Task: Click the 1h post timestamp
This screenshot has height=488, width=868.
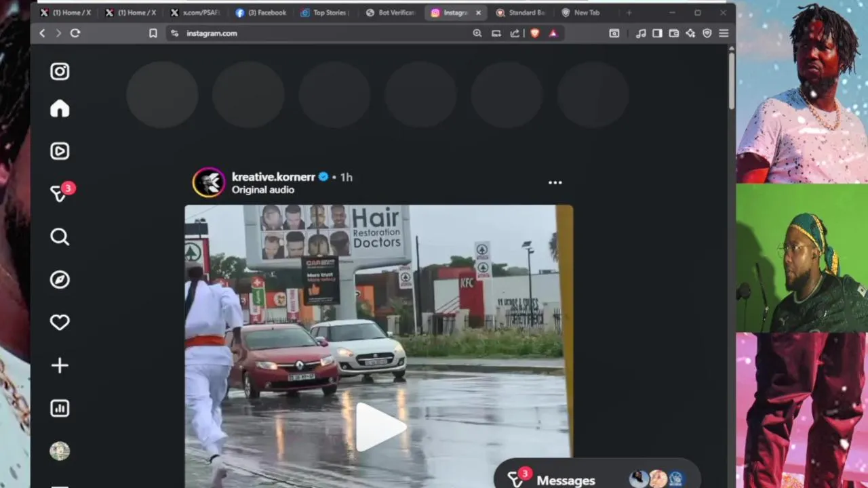Action: [346, 177]
